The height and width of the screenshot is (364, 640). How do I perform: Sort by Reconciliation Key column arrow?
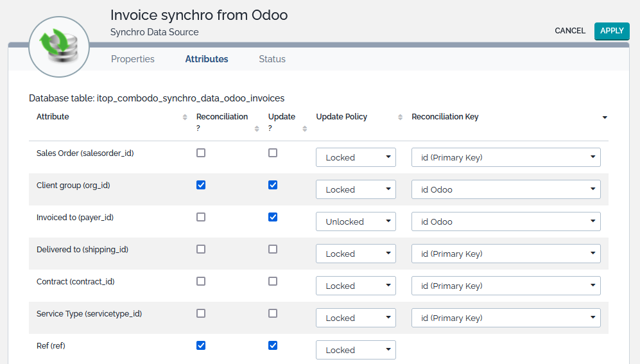point(605,117)
